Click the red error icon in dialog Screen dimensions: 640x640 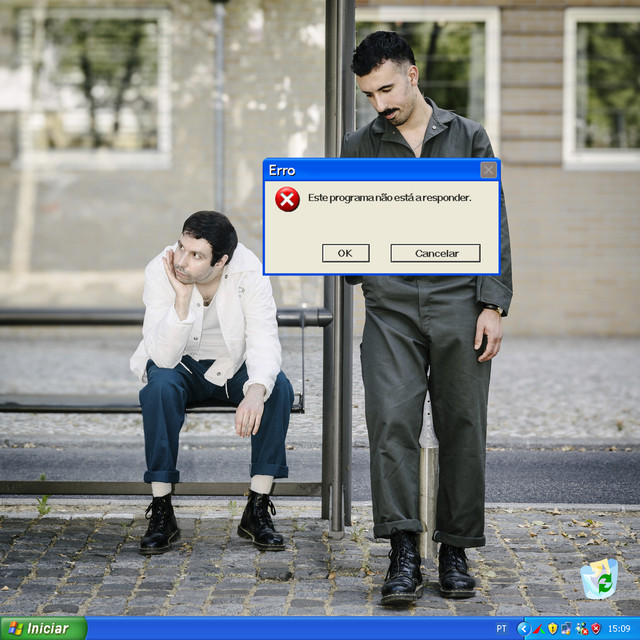coord(287,199)
